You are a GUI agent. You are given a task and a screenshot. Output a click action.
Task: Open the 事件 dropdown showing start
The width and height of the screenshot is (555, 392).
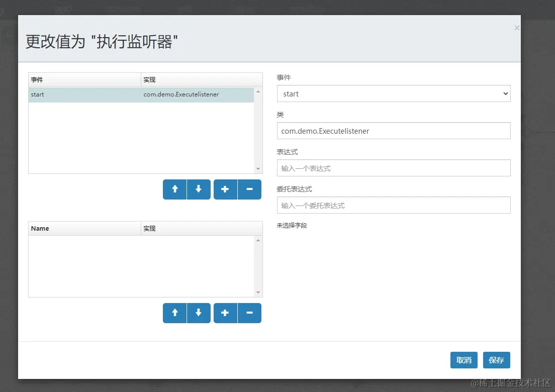click(394, 94)
